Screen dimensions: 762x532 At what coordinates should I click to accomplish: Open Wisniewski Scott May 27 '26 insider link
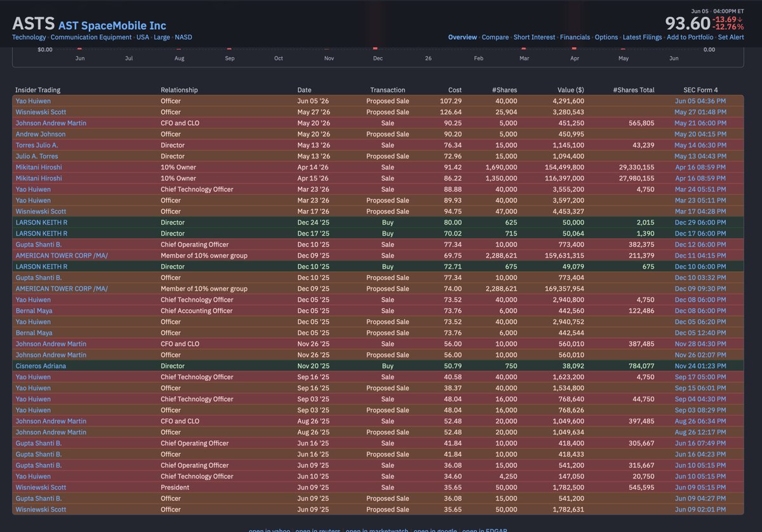[x=41, y=112]
